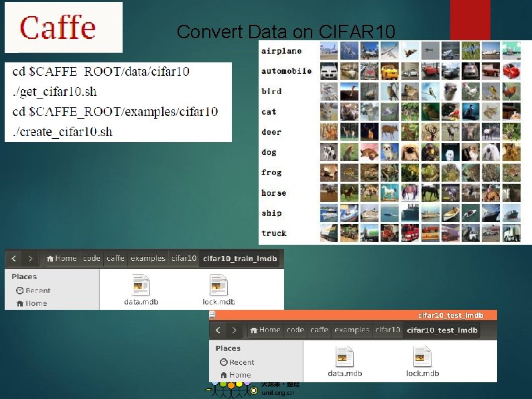Screen dimensions: 532x399
Task: Click first thumbnail in airplane row
Action: (x=329, y=51)
